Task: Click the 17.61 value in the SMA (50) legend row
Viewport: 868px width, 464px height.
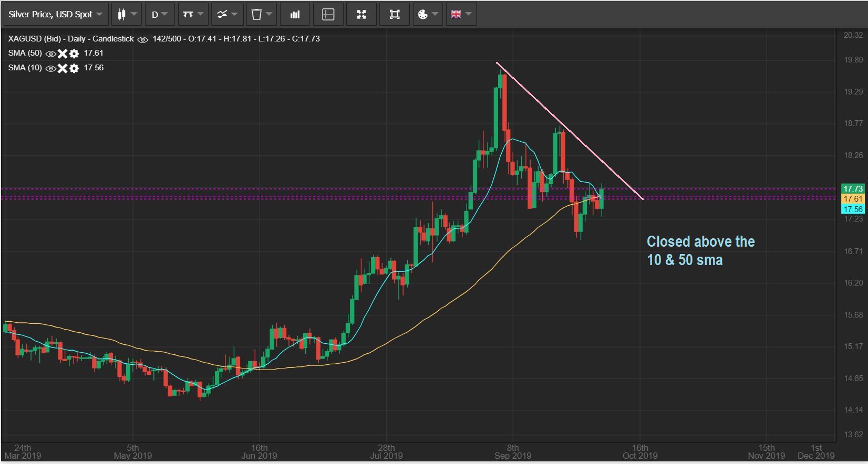Action: 94,53
